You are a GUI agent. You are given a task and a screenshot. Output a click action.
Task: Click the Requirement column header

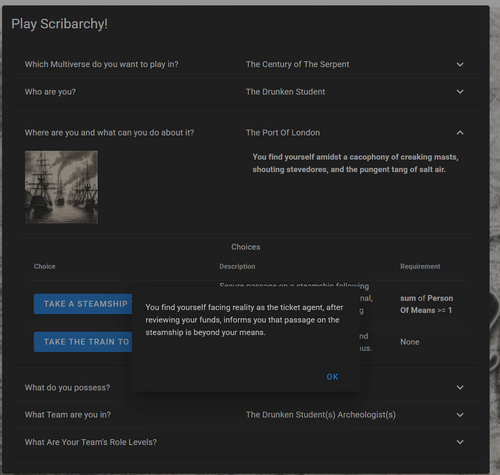click(420, 266)
